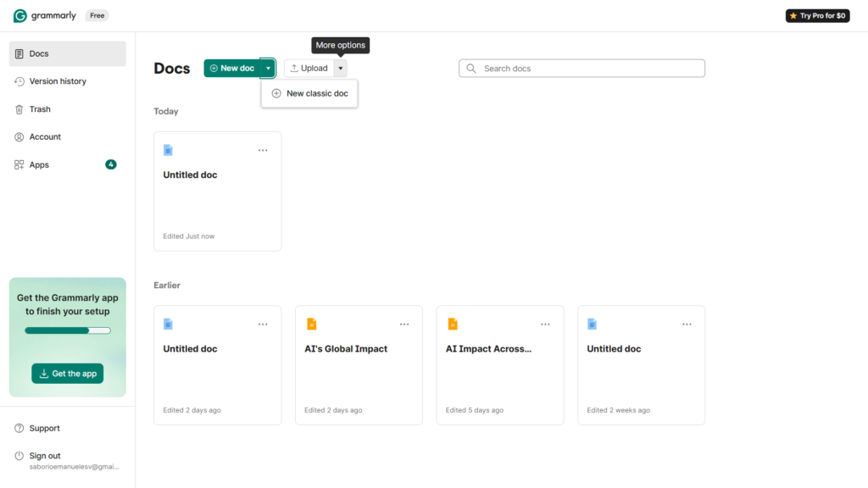Click the Free plan badge
868x488 pixels.
point(97,15)
